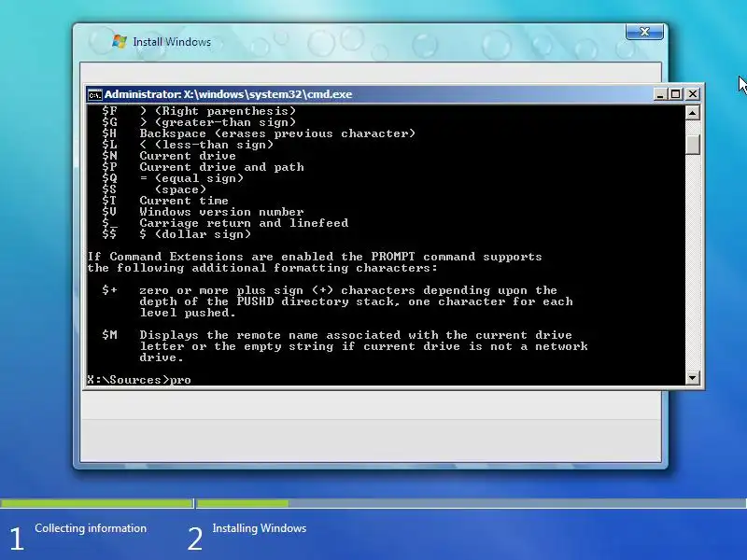Click the '$F (Right parenthesis)' line

(x=199, y=111)
